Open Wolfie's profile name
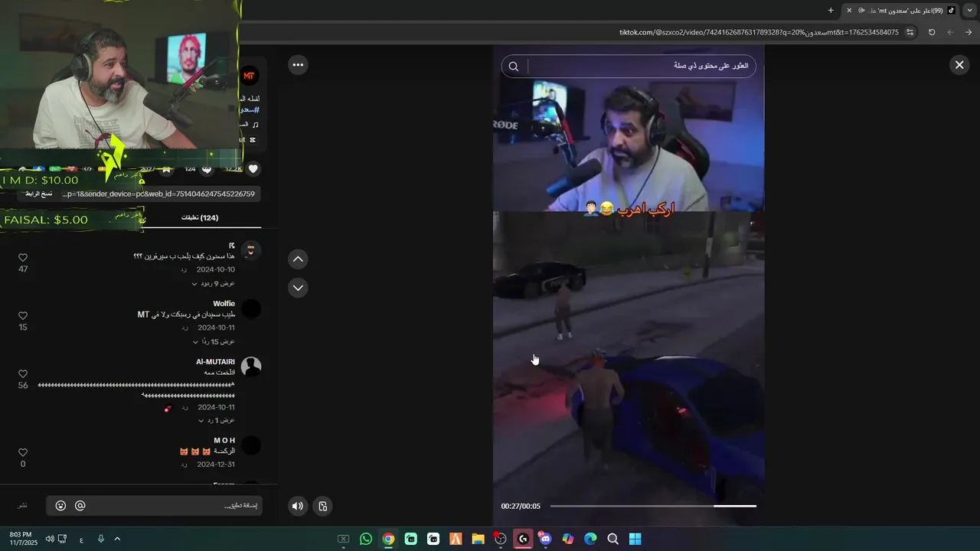Viewport: 980px width, 551px height. (x=224, y=304)
